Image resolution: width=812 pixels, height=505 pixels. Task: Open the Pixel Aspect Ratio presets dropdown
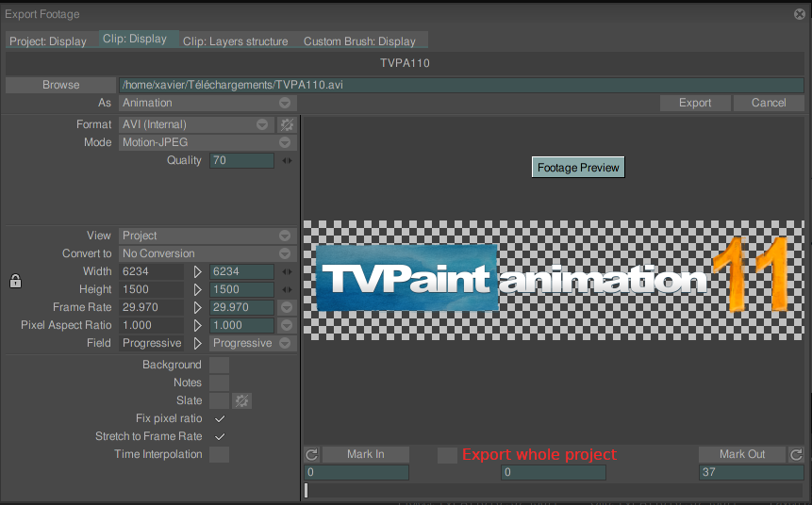[287, 325]
